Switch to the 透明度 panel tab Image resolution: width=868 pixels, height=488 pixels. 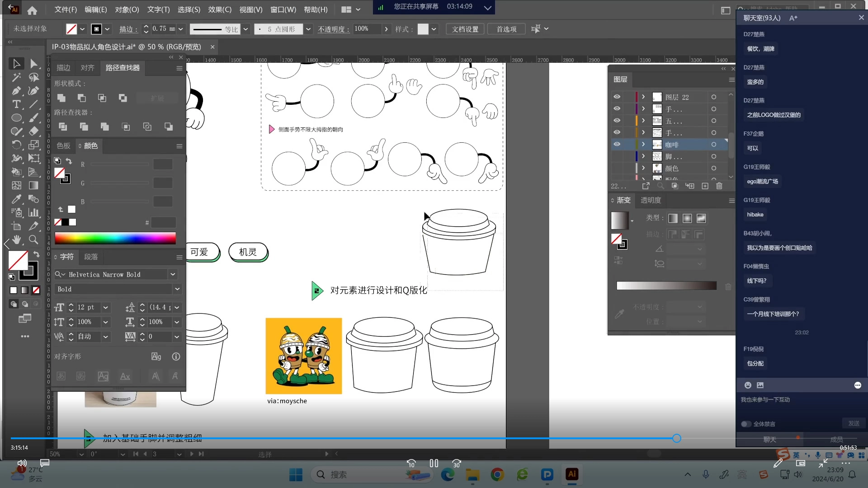[x=651, y=200]
